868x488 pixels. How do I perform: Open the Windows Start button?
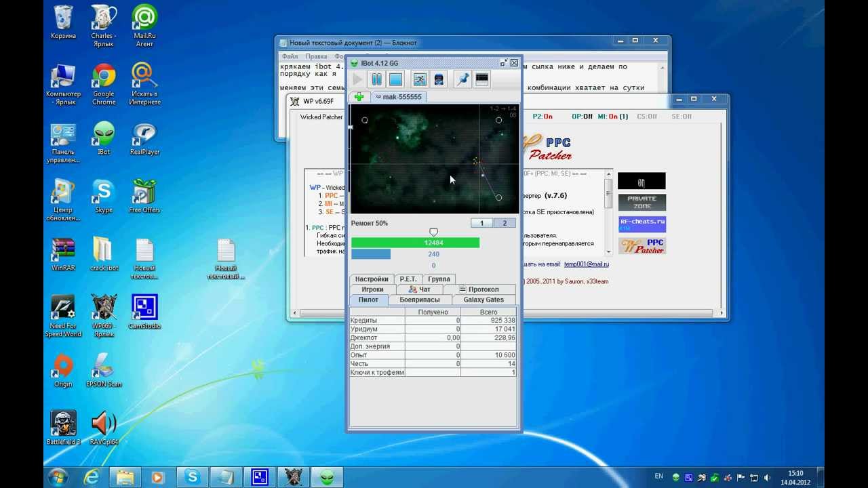(58, 476)
